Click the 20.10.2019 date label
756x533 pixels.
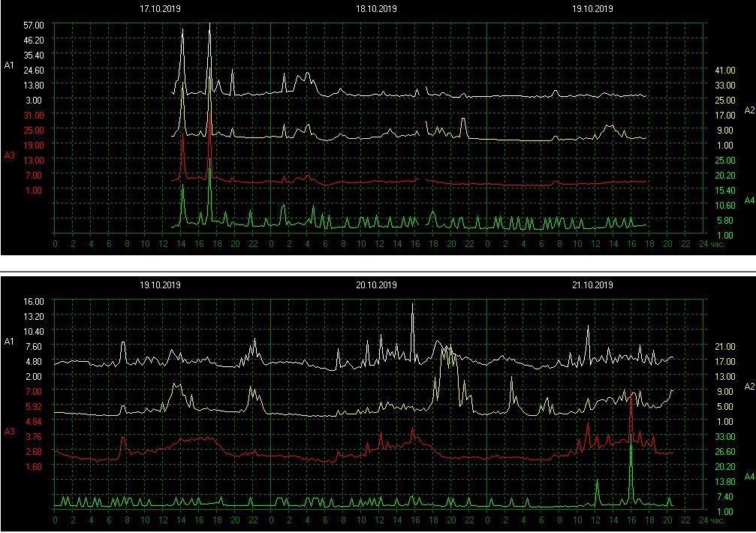(x=376, y=285)
